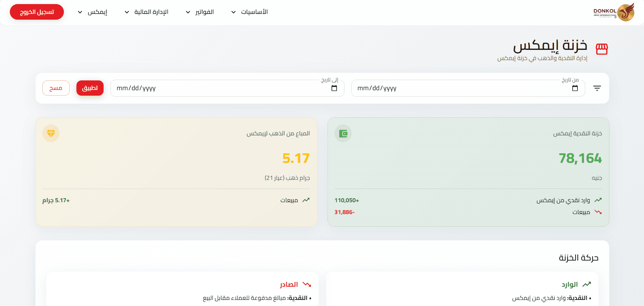This screenshot has height=306, width=644.
Task: Click the red store icon beside خزنة إيمكس
Action: 602,49
